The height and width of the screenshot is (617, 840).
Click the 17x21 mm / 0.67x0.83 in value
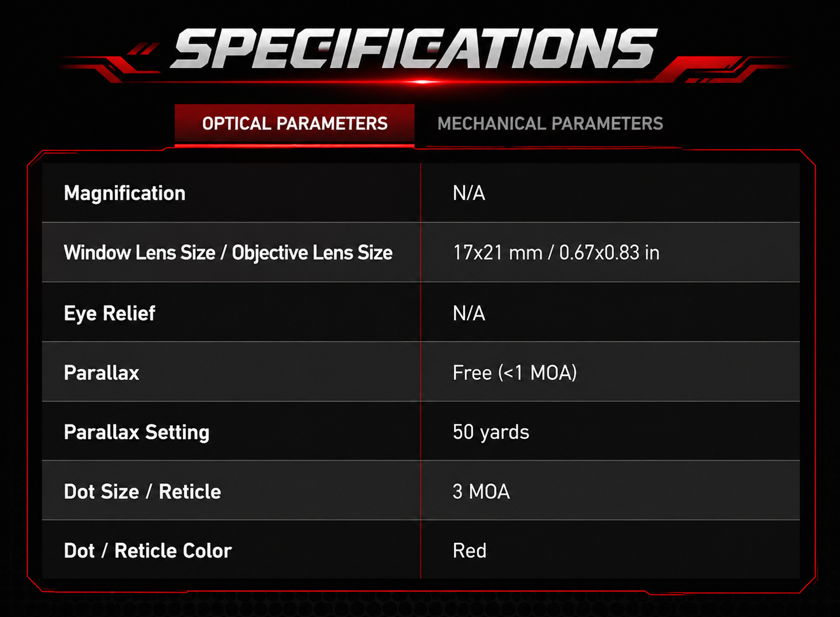tap(556, 253)
